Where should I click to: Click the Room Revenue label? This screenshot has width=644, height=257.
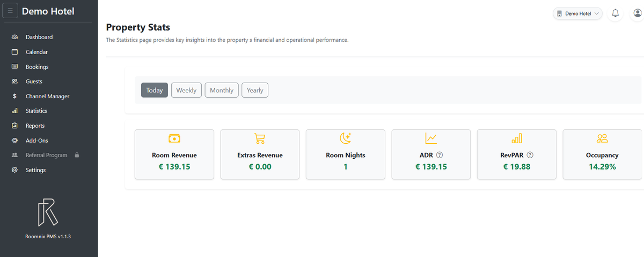(174, 155)
